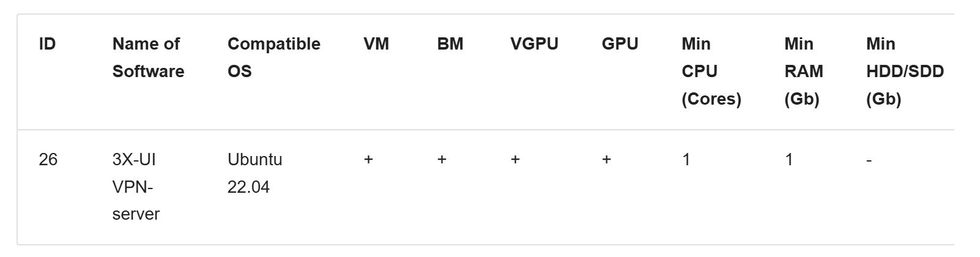Click the plus sign under BM
Image resolution: width=980 pixels, height=257 pixels.
(x=442, y=160)
